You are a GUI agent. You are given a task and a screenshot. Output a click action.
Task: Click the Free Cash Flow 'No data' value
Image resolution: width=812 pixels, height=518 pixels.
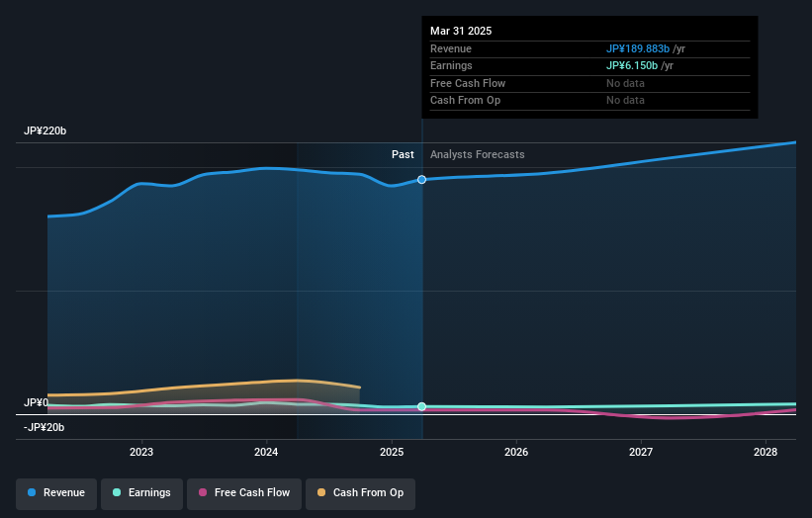[x=626, y=83]
